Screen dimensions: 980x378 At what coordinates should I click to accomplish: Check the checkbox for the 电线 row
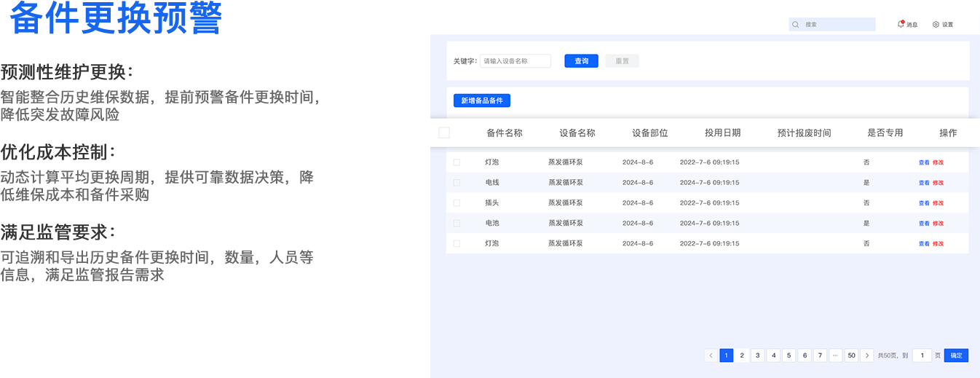[x=457, y=183]
